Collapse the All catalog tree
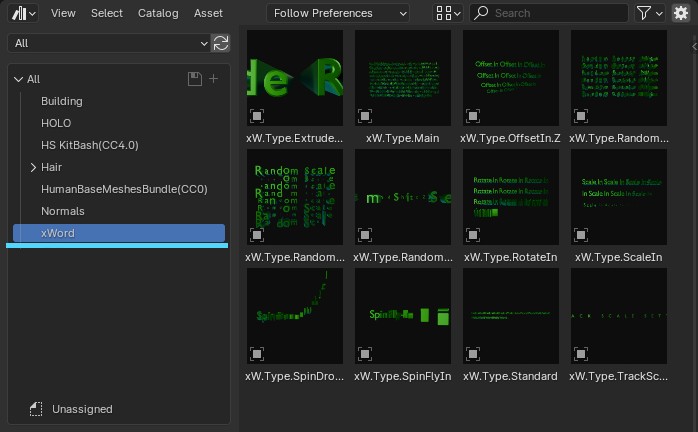698x432 pixels. (18, 79)
